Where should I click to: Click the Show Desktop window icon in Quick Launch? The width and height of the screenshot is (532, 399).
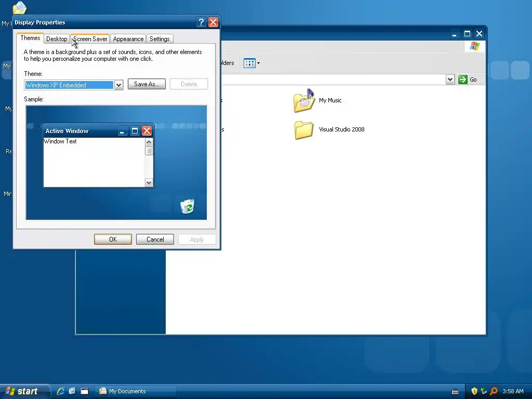click(x=85, y=391)
